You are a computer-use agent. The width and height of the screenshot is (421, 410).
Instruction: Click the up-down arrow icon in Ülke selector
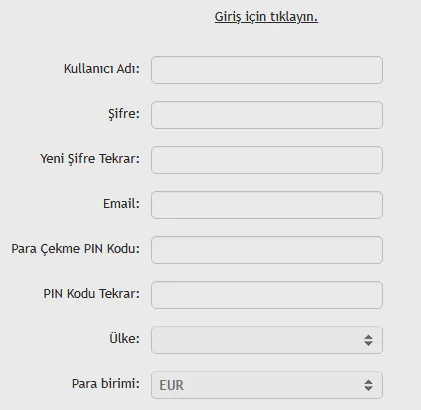(x=368, y=340)
